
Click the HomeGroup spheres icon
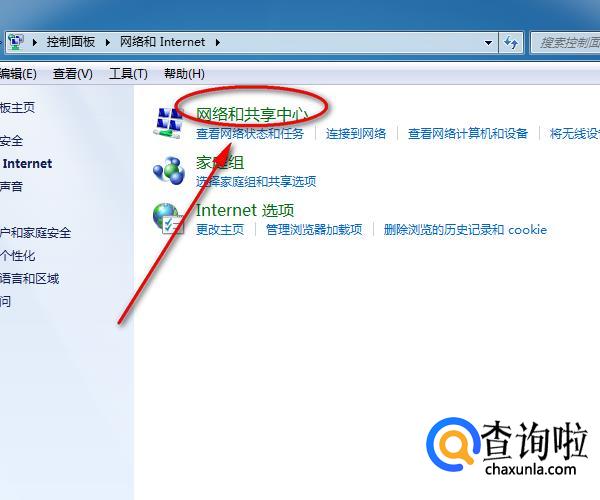point(169,170)
